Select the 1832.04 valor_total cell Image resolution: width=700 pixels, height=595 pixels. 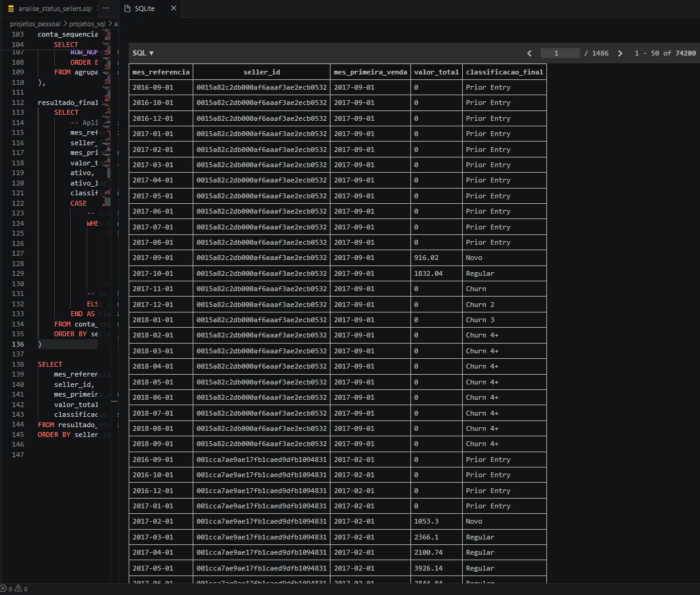[x=436, y=273]
